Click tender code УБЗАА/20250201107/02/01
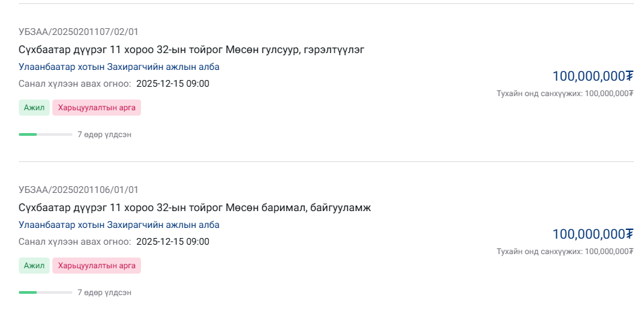 point(79,32)
